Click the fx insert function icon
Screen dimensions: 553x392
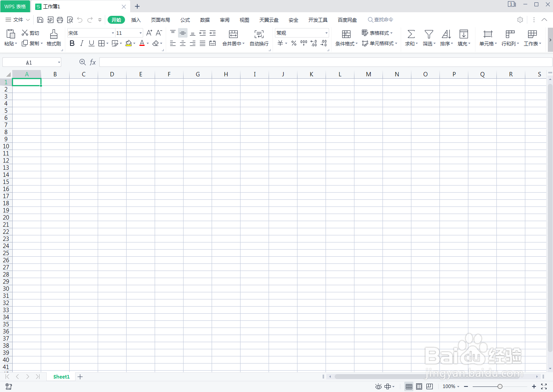point(93,62)
